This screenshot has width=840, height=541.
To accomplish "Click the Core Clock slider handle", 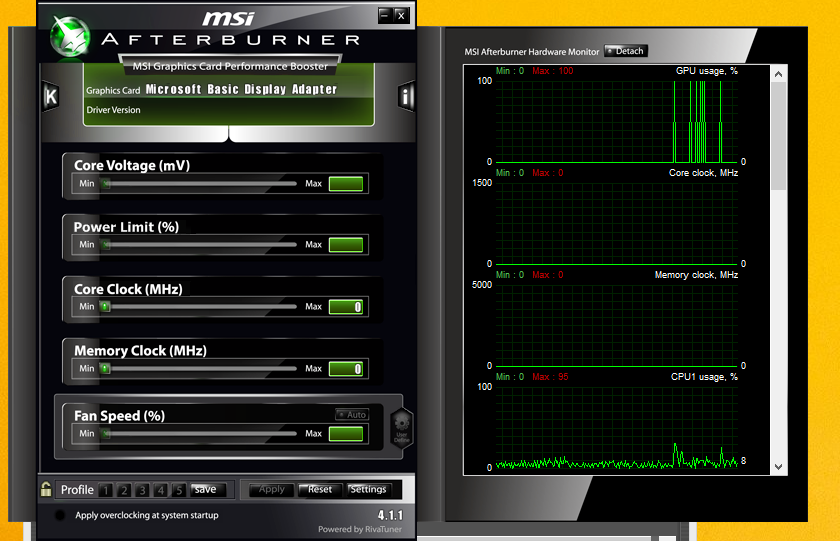I will coord(106,307).
